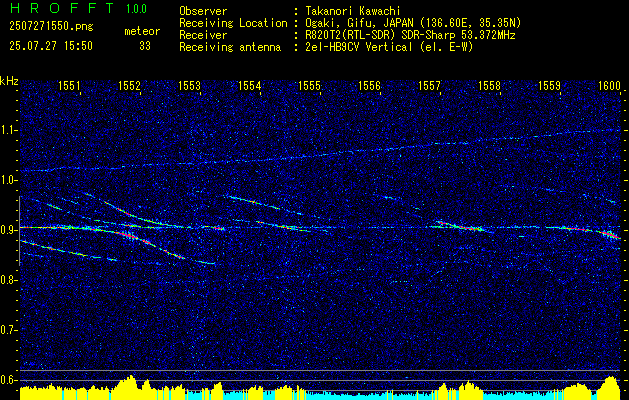Select the filename 2507271550.png
The height and width of the screenshot is (400, 629).
pos(51,27)
